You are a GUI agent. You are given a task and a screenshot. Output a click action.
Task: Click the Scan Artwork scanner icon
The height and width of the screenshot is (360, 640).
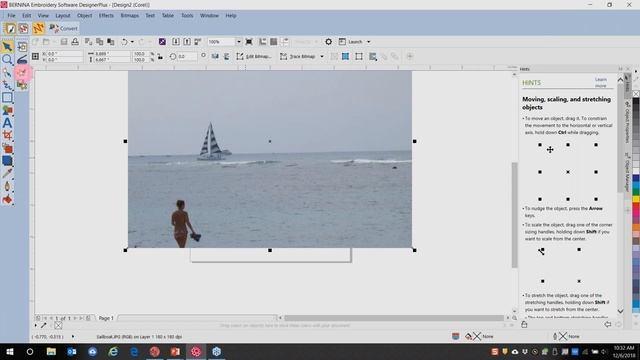click(22, 60)
